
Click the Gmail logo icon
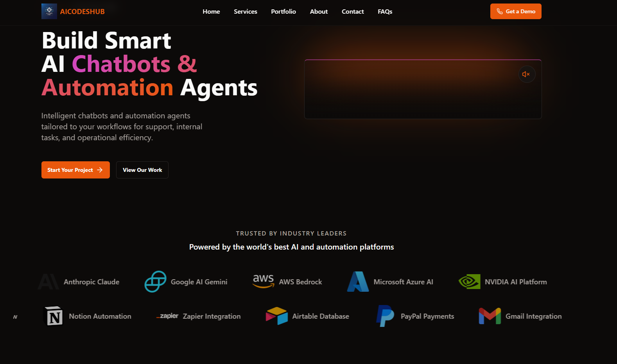[x=490, y=316]
